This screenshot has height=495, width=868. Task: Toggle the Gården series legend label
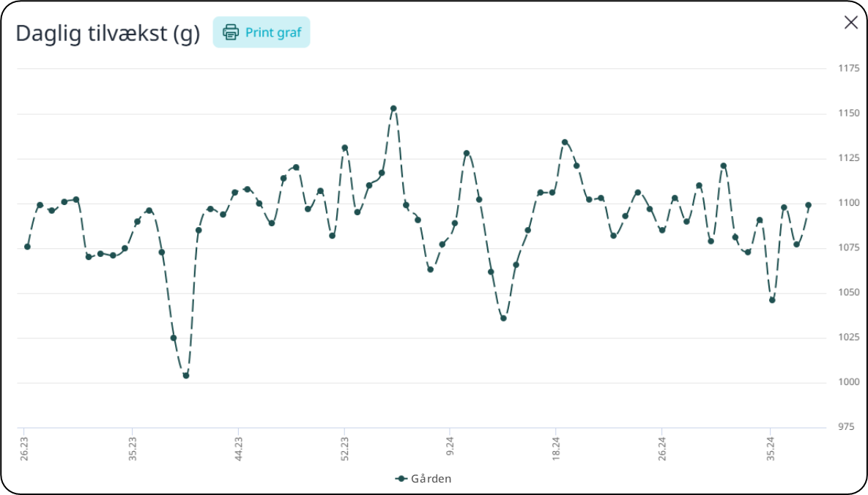[431, 479]
